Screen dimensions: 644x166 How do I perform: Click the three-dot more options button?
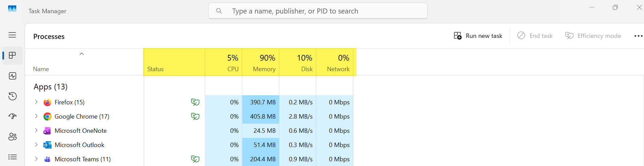tap(638, 36)
